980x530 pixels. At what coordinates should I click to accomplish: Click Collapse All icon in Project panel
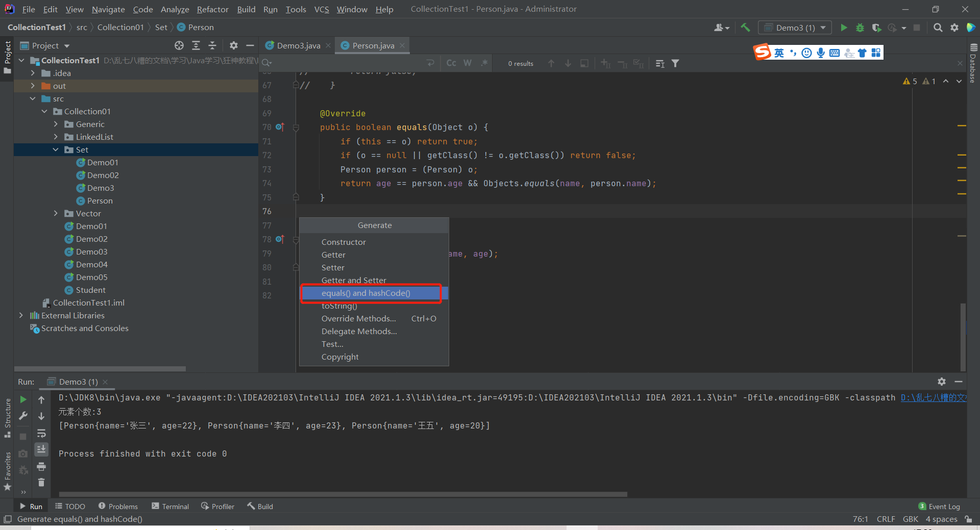[x=212, y=45]
